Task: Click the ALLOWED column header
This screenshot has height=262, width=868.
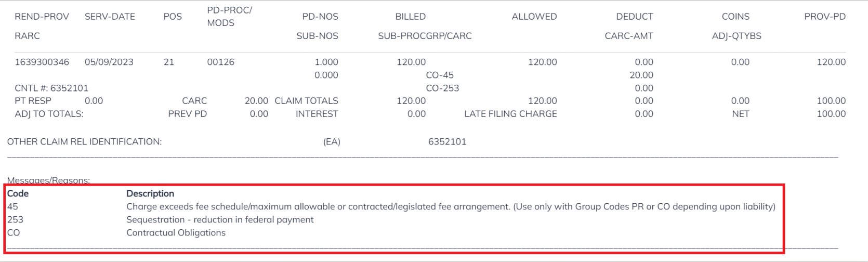Action: (x=534, y=17)
